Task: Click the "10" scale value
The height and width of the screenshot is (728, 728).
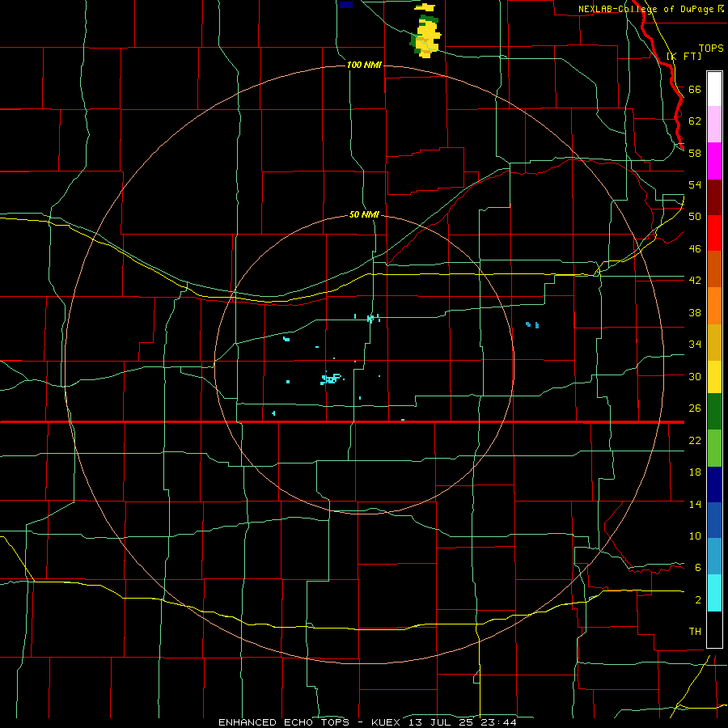Action: coord(695,535)
